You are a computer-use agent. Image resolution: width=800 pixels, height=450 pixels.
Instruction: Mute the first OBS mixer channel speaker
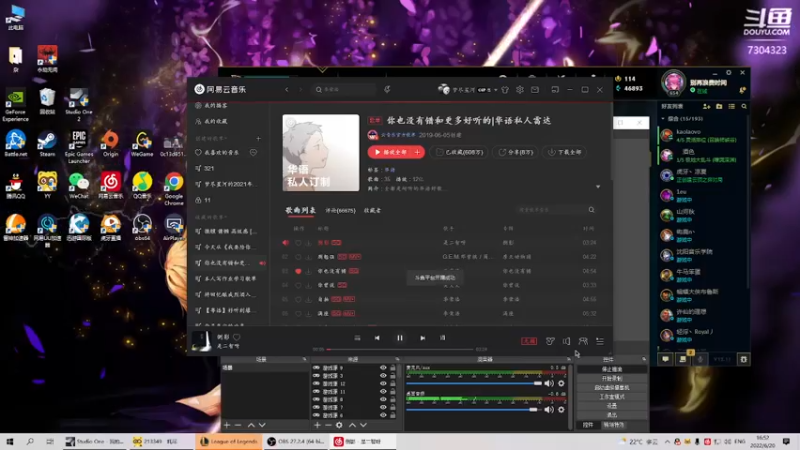coord(549,383)
